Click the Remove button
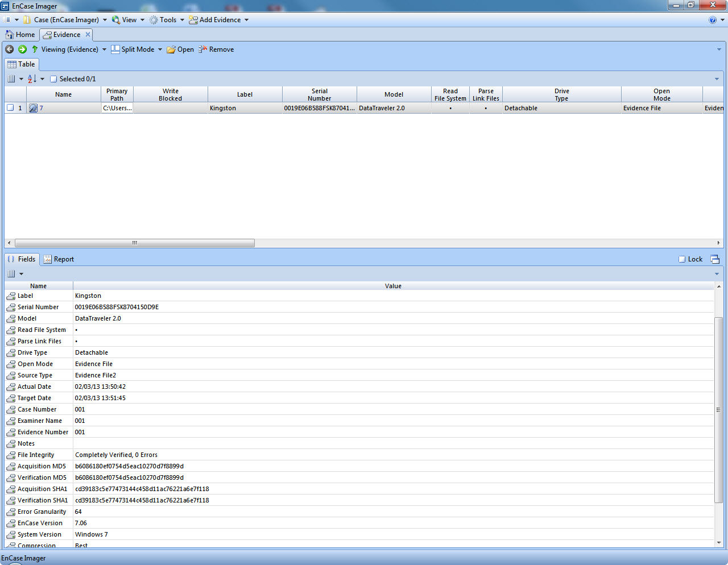Screen dimensions: 728x565 [216, 49]
